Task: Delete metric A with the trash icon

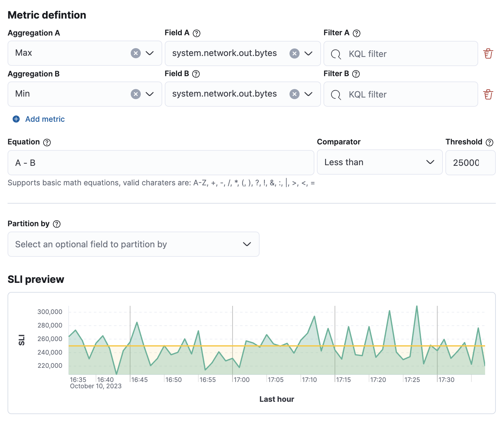Action: coord(488,53)
